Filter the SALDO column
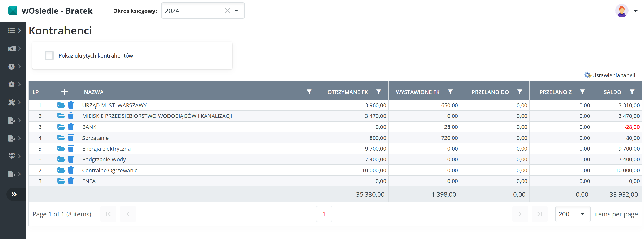Screen dimensions: 644x239 coord(632,92)
